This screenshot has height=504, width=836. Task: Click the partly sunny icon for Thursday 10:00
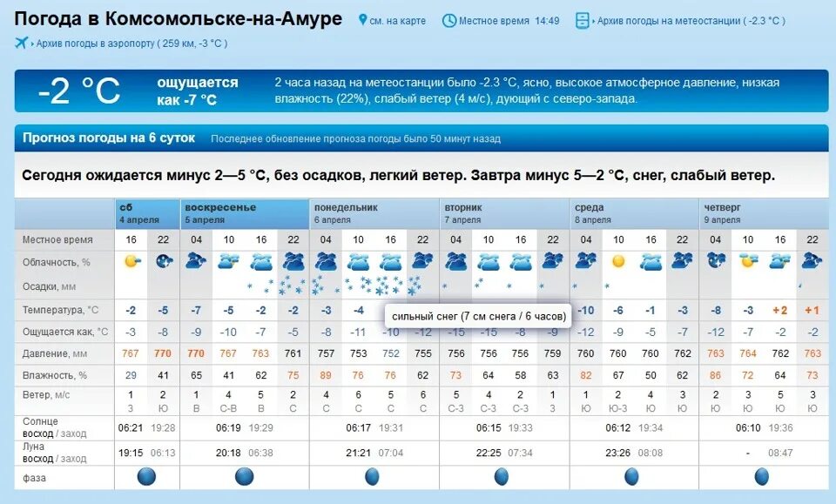coord(749,261)
